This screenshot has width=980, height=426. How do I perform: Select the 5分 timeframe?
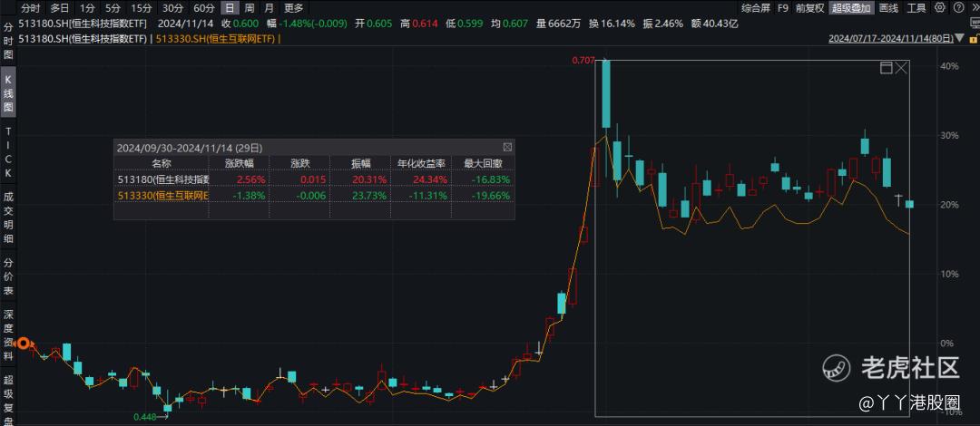pyautogui.click(x=113, y=8)
